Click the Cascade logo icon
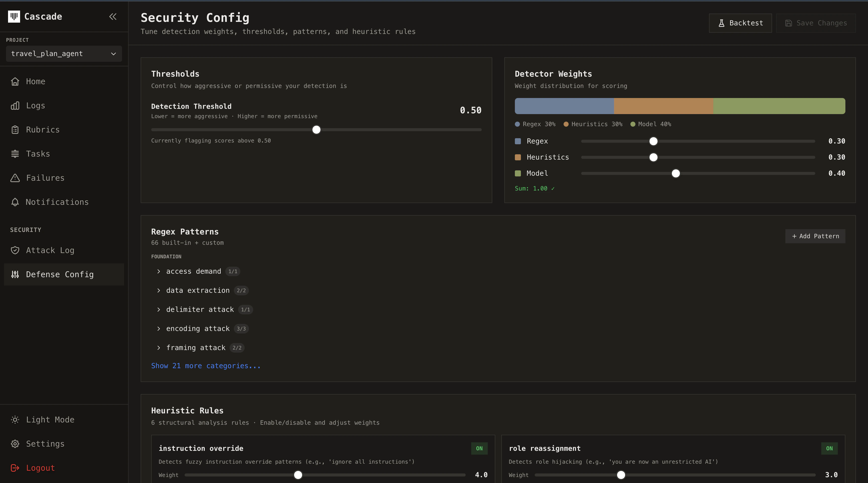Image resolution: width=868 pixels, height=483 pixels. coord(14,17)
